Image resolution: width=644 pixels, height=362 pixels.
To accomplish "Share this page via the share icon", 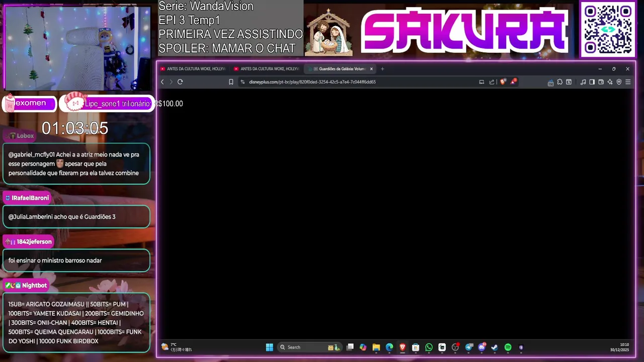I will pos(492,82).
